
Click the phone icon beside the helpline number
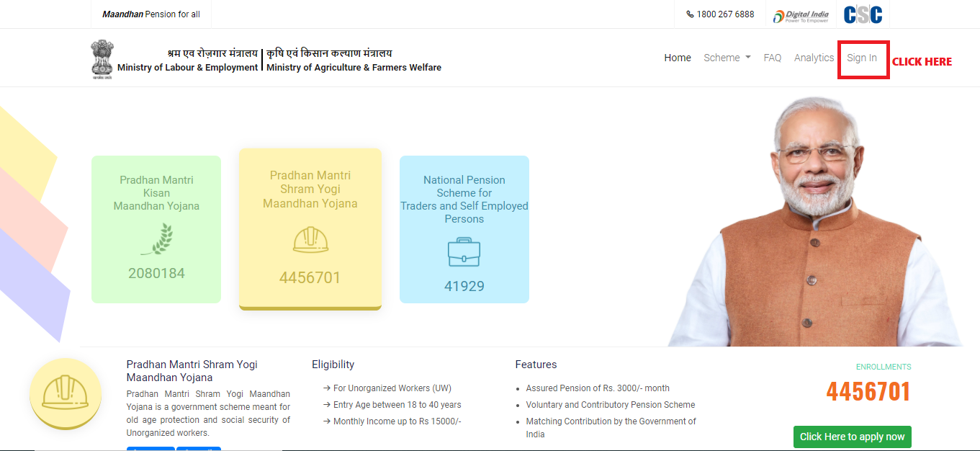[x=691, y=14]
